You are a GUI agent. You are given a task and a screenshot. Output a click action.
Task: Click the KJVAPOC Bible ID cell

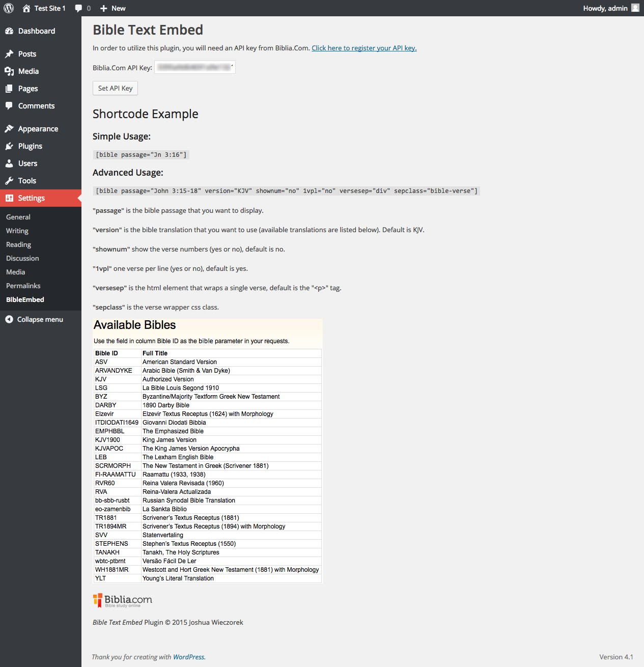pyautogui.click(x=117, y=449)
